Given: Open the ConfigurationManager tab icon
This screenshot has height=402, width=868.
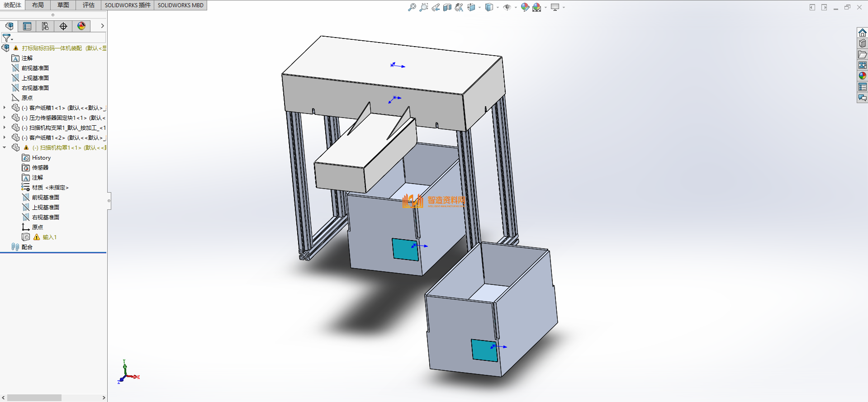Looking at the screenshot, I should point(45,26).
